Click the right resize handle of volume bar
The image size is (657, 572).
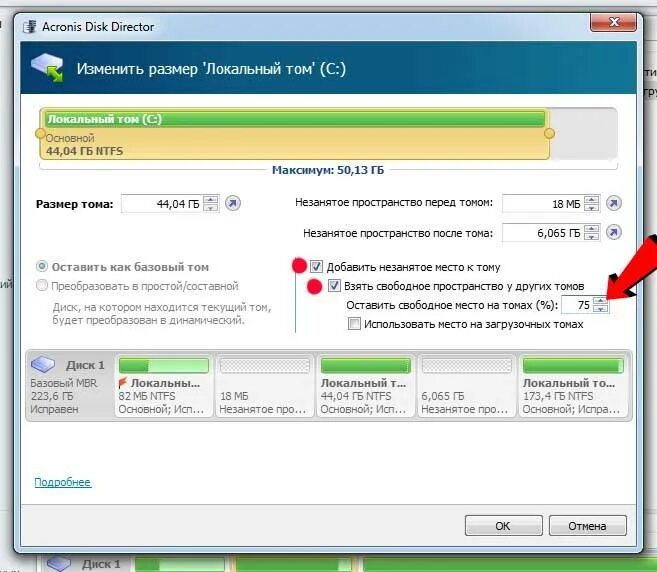549,133
